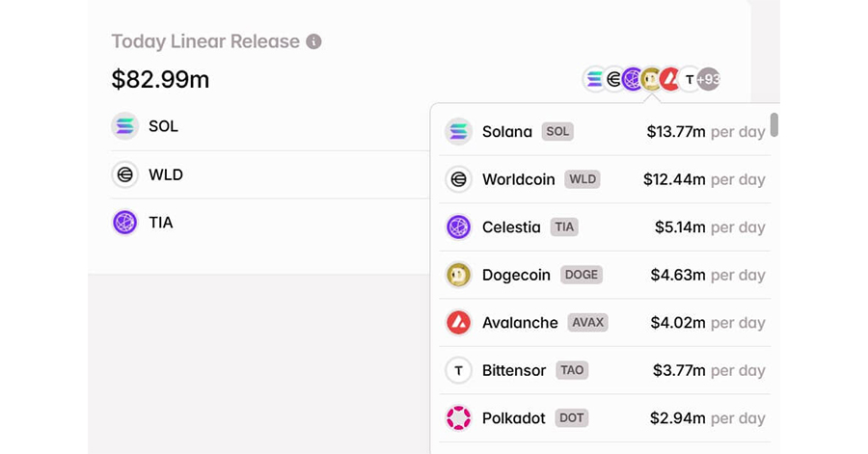Click the SOL icon in the left token list
This screenshot has width=868, height=454.
pos(125,126)
